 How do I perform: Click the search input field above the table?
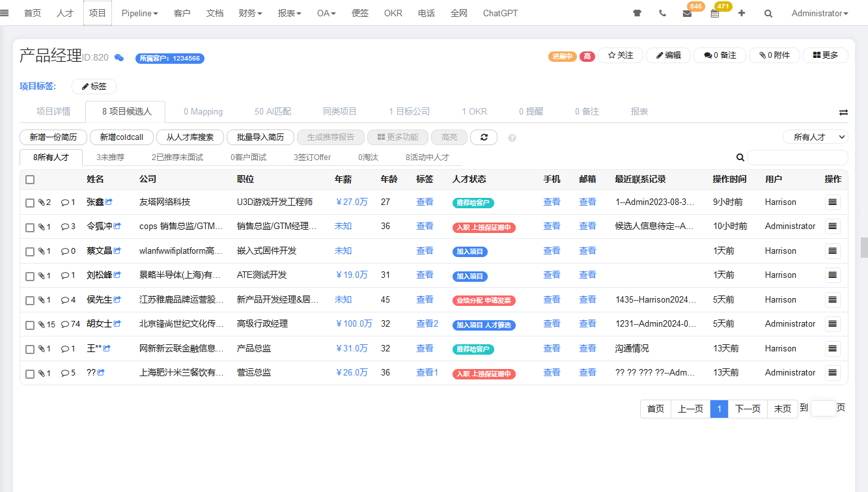(798, 157)
